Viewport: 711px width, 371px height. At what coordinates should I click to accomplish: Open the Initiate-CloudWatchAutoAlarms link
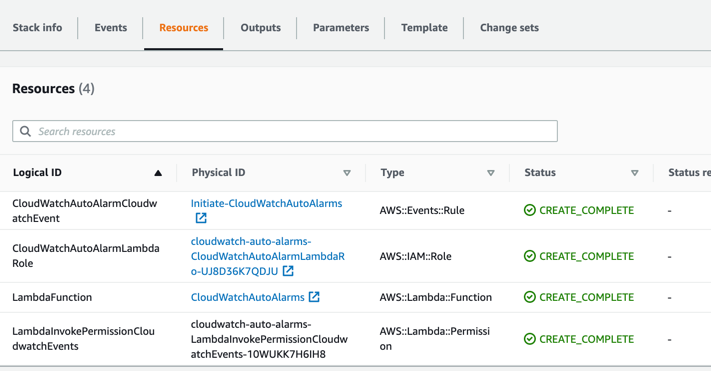pyautogui.click(x=267, y=203)
